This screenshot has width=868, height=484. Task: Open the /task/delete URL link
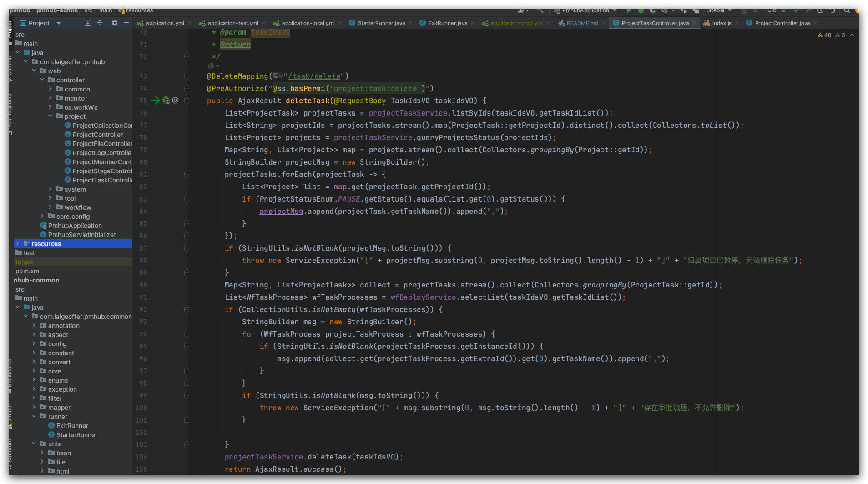[314, 76]
